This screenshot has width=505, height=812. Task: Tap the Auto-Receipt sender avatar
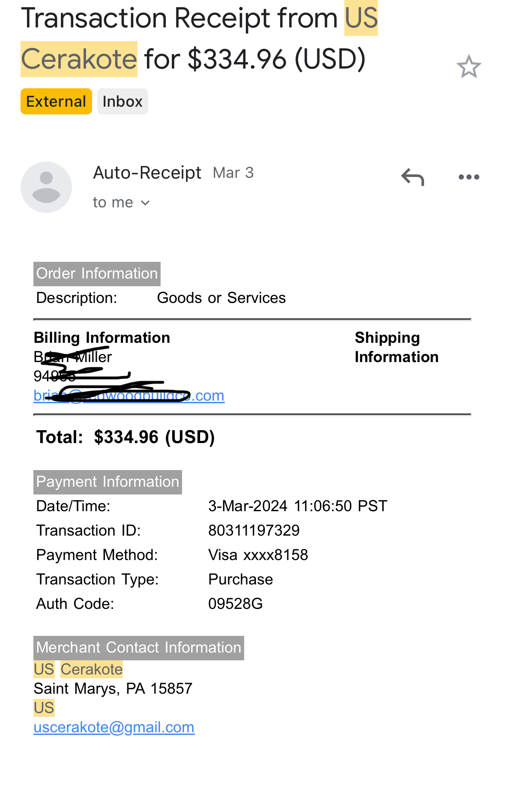[x=46, y=187]
